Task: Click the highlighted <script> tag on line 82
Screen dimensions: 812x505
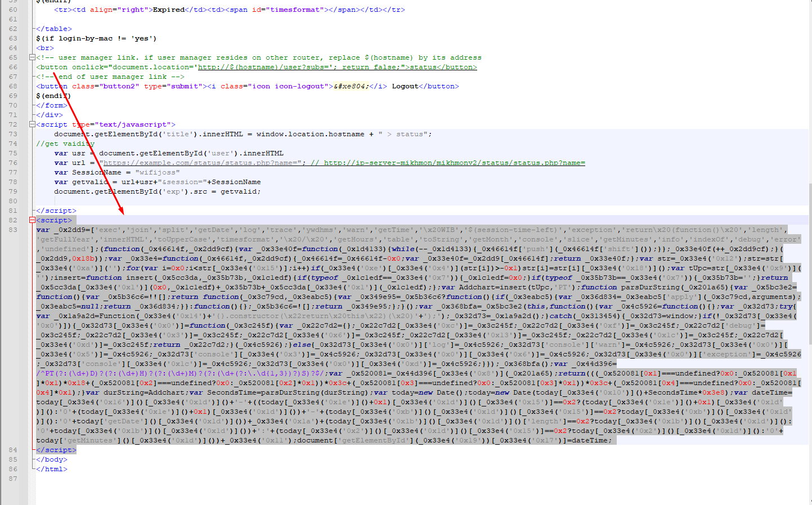Action: tap(54, 220)
